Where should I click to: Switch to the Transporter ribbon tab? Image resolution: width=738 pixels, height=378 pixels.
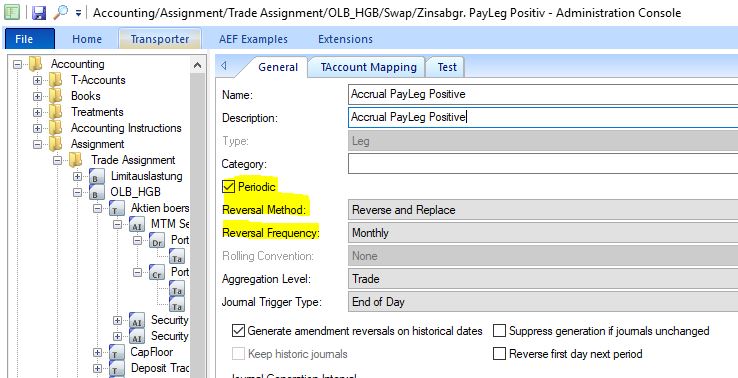click(x=160, y=39)
